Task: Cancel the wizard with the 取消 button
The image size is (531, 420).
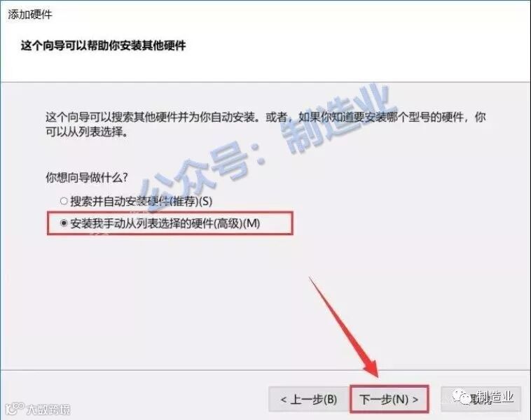Action: 481,399
